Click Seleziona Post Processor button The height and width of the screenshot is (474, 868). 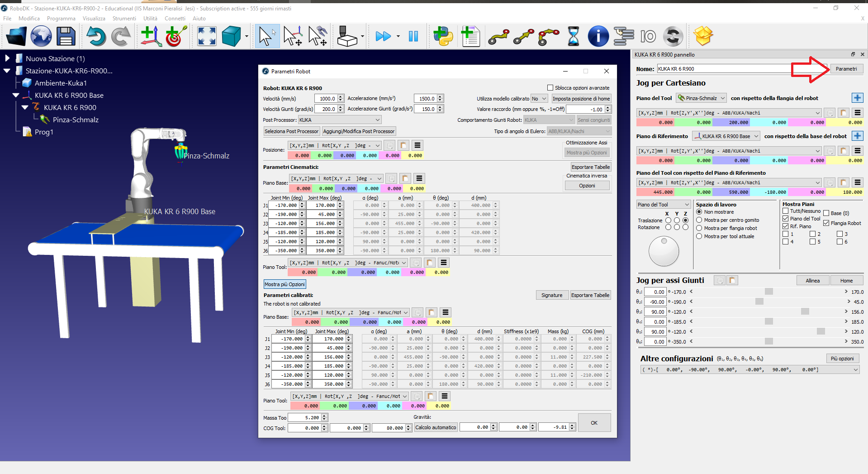click(x=291, y=131)
